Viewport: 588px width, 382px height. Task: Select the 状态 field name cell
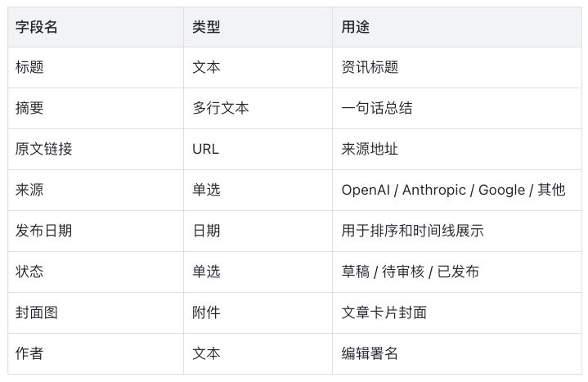point(96,272)
